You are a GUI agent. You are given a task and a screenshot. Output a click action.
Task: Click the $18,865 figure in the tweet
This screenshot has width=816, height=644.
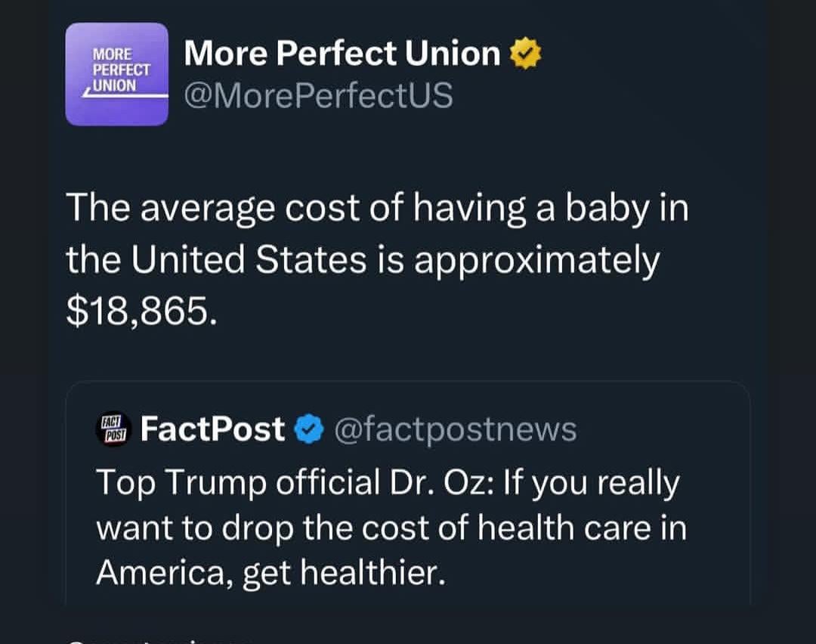tap(136, 310)
